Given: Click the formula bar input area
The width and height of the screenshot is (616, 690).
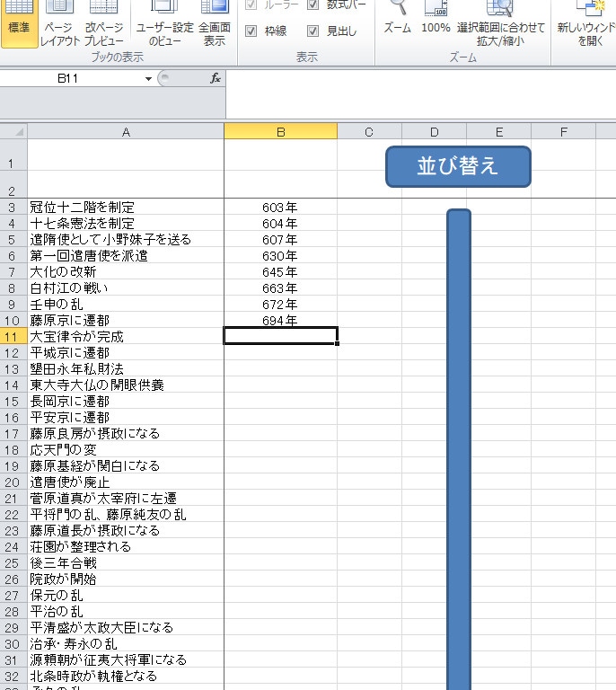Looking at the screenshot, I should (x=421, y=94).
